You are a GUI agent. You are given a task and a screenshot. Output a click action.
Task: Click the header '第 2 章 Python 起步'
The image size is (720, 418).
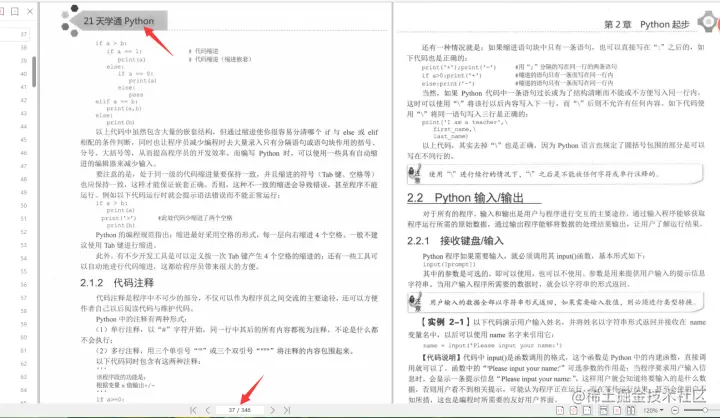pos(647,24)
